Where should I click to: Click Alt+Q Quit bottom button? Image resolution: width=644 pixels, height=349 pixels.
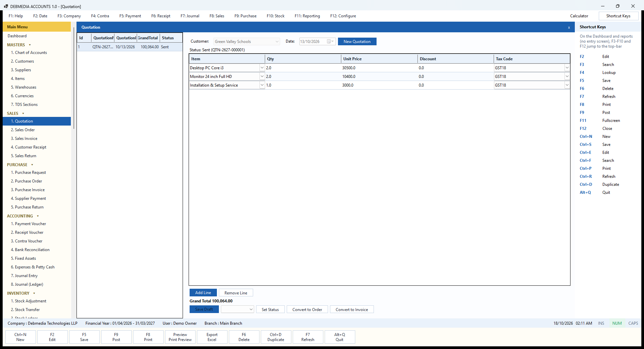tap(340, 337)
